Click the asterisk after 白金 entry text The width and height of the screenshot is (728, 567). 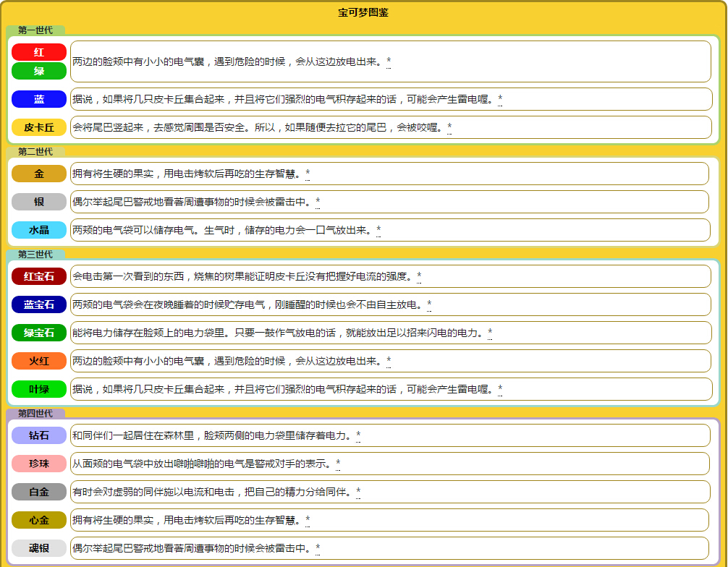pyautogui.click(x=358, y=492)
